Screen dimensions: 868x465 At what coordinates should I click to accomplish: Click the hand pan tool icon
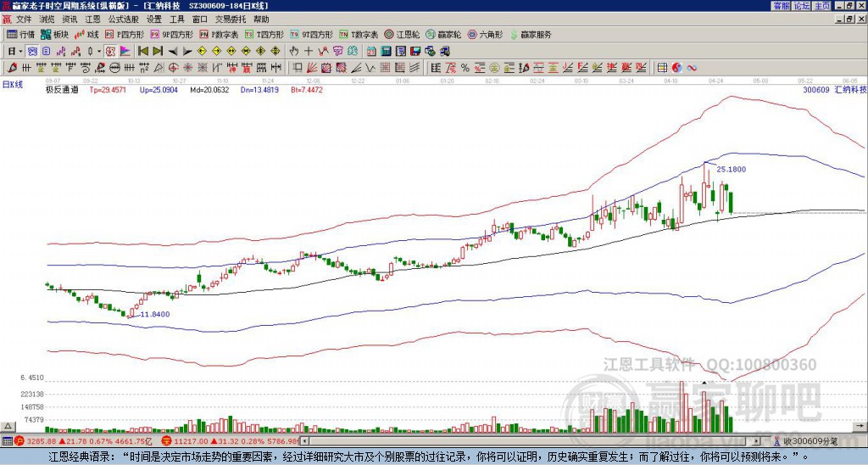[293, 52]
